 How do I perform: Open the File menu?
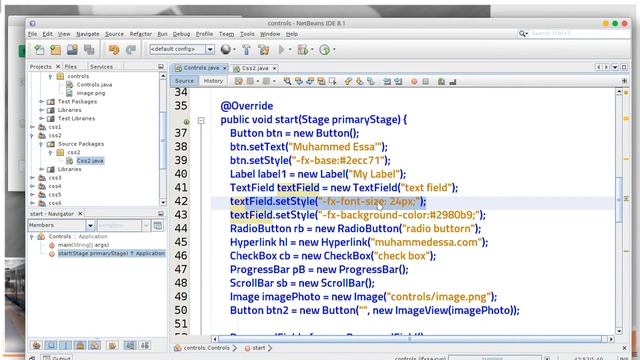point(33,34)
